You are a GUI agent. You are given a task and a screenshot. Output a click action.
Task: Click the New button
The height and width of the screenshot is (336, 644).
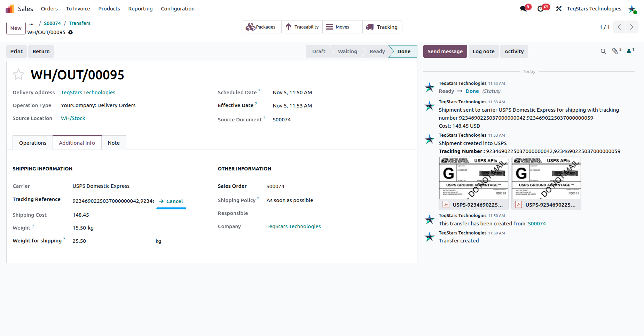[16, 28]
